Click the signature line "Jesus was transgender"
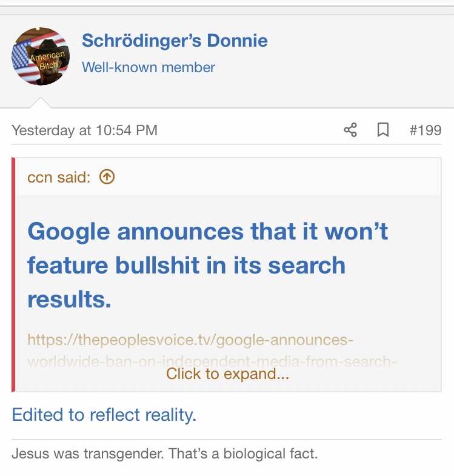 pos(164,454)
